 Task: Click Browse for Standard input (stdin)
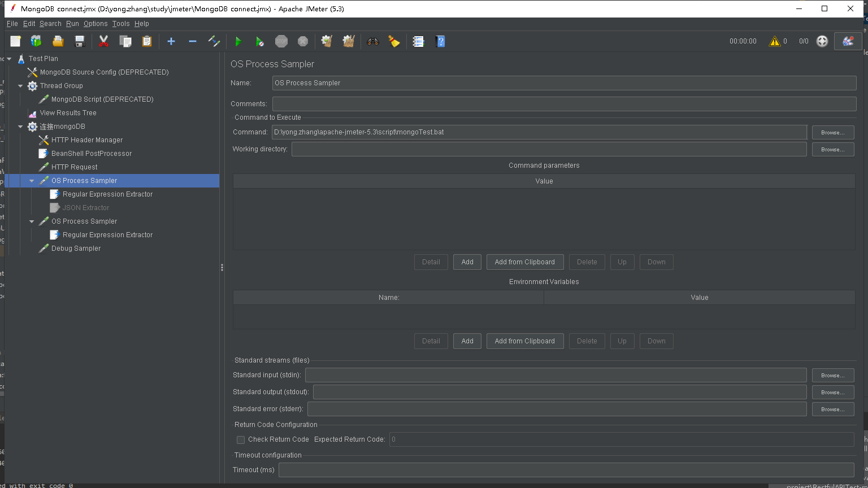click(833, 375)
